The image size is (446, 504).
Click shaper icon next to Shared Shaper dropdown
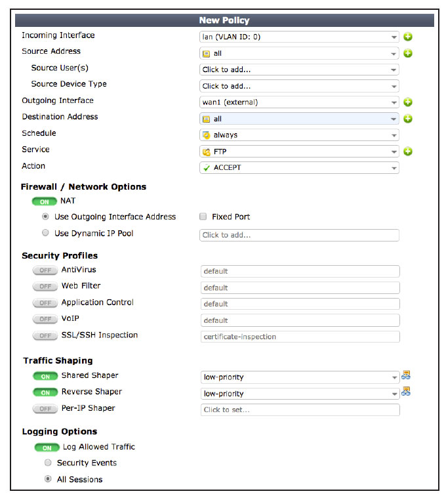(406, 375)
